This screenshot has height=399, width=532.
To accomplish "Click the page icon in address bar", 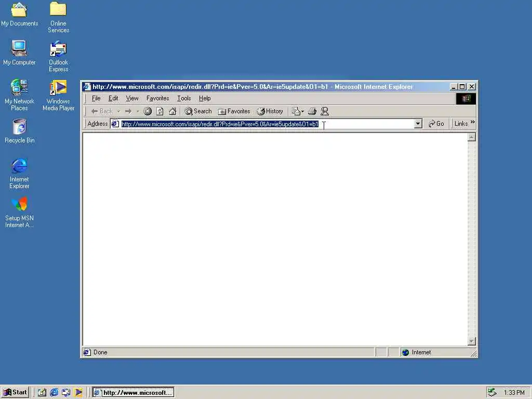I will click(x=115, y=124).
